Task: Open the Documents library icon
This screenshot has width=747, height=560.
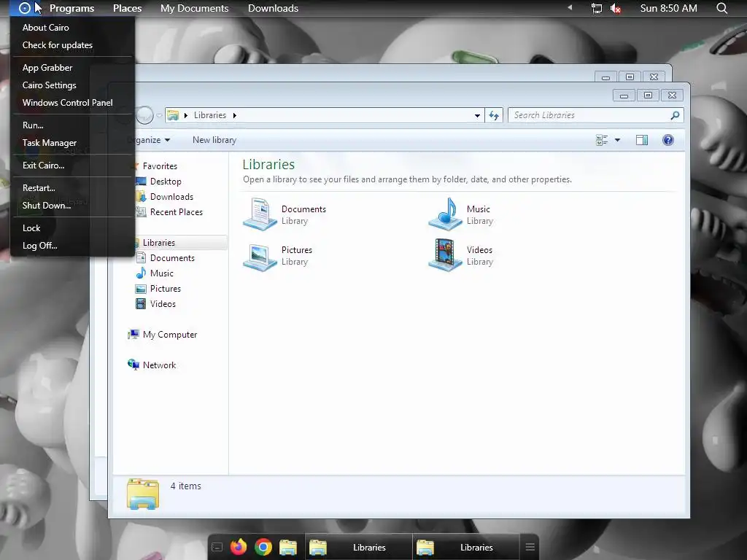Action: tap(260, 214)
